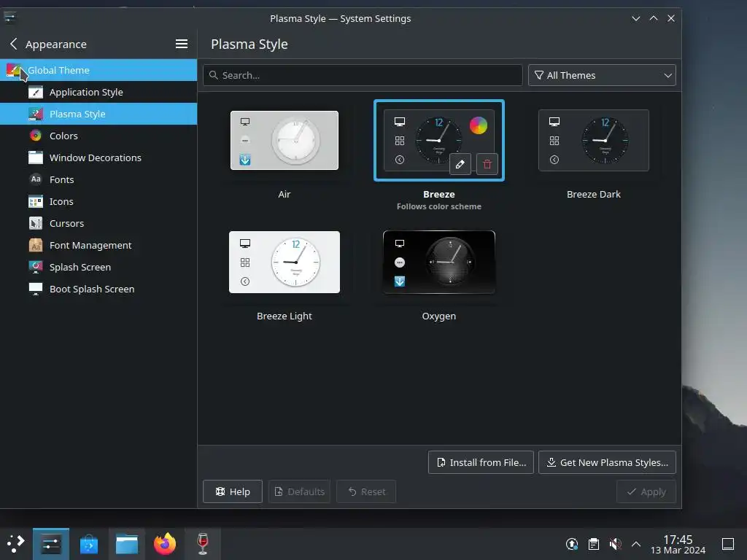Viewport: 747px width, 560px height.
Task: Focus the theme search field
Action: point(363,75)
